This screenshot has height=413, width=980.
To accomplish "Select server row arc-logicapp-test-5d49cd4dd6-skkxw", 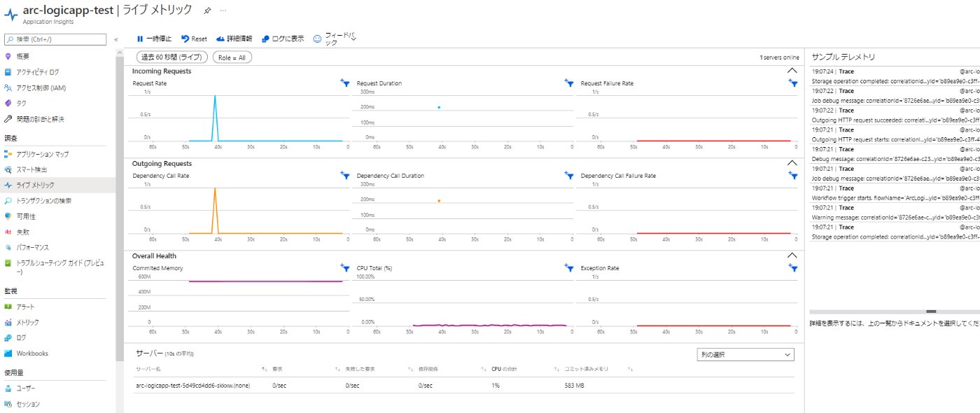I will coord(464,385).
